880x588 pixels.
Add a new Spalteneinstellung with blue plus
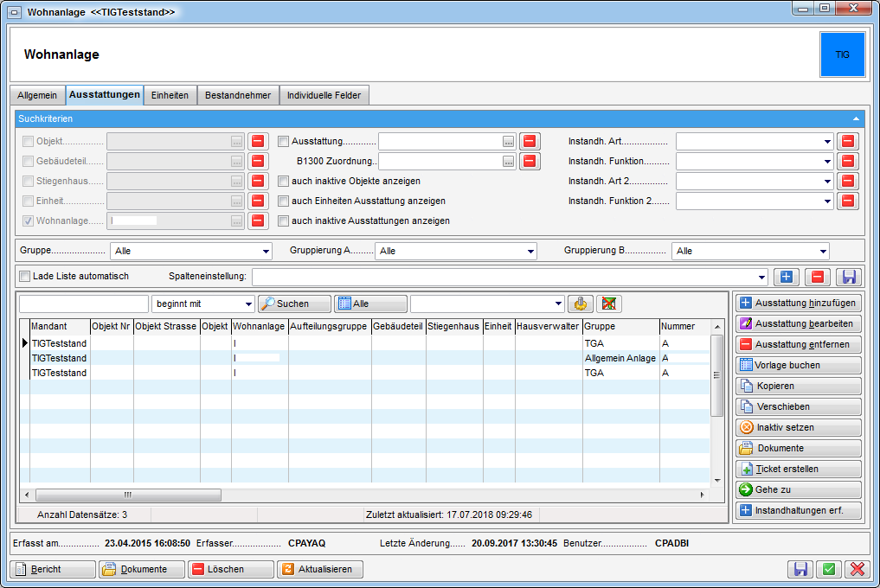coord(787,277)
